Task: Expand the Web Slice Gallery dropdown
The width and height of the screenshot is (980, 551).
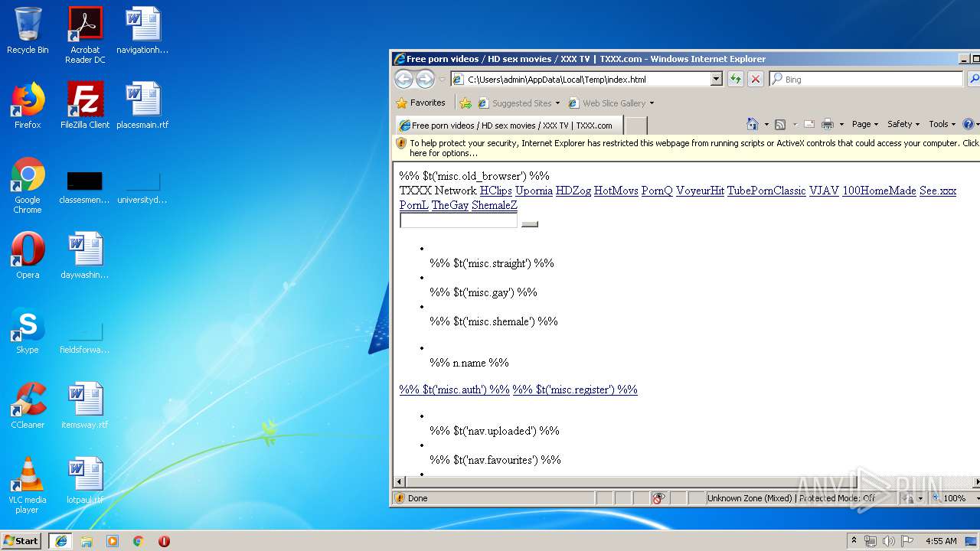Action: (652, 103)
